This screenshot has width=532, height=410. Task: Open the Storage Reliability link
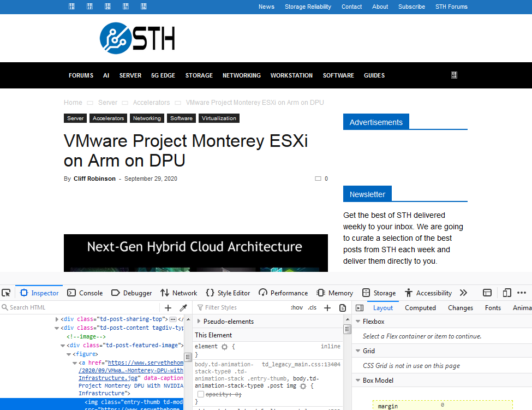coord(308,7)
